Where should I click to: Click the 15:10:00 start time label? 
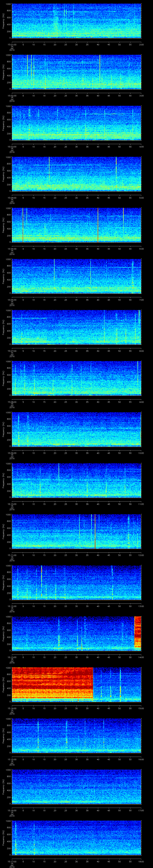pyautogui.click(x=12, y=504)
